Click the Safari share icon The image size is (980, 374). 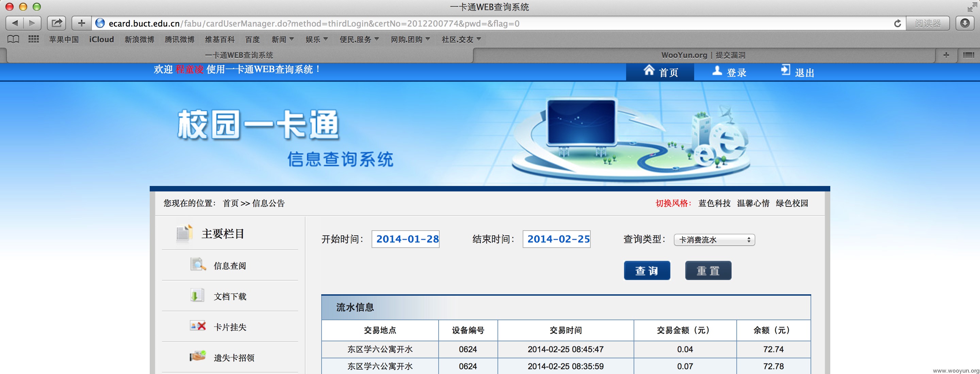57,23
